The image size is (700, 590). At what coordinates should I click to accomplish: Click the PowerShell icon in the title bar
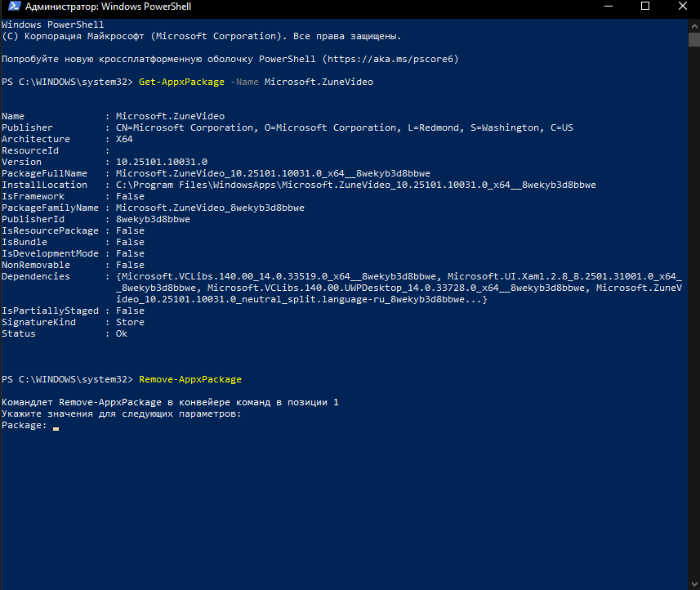click(x=14, y=7)
